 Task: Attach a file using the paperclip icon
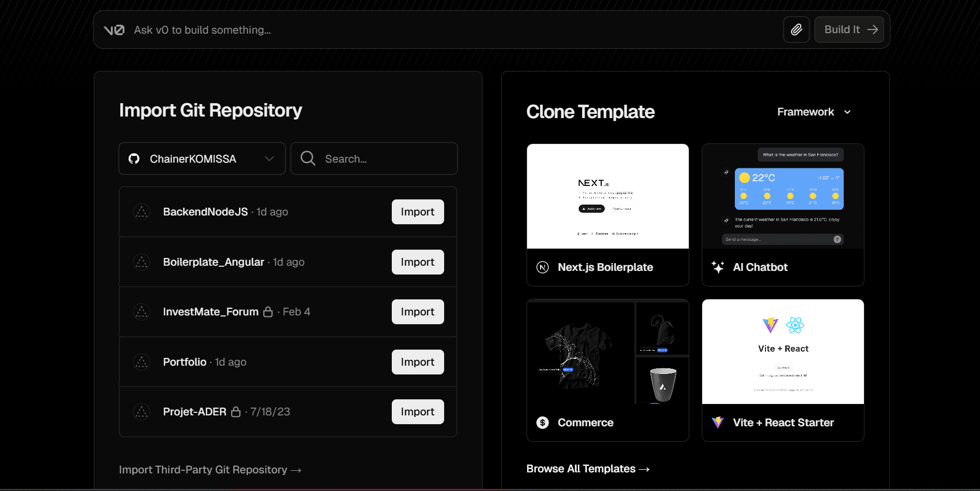click(796, 30)
